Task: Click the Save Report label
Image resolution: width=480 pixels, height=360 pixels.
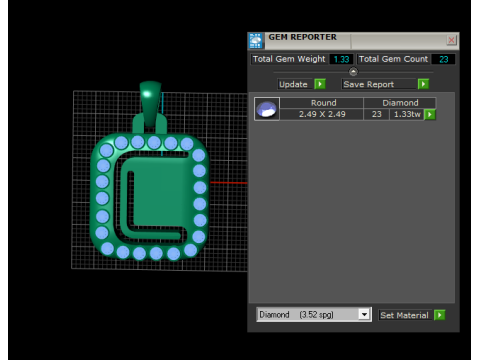Action: pos(379,84)
